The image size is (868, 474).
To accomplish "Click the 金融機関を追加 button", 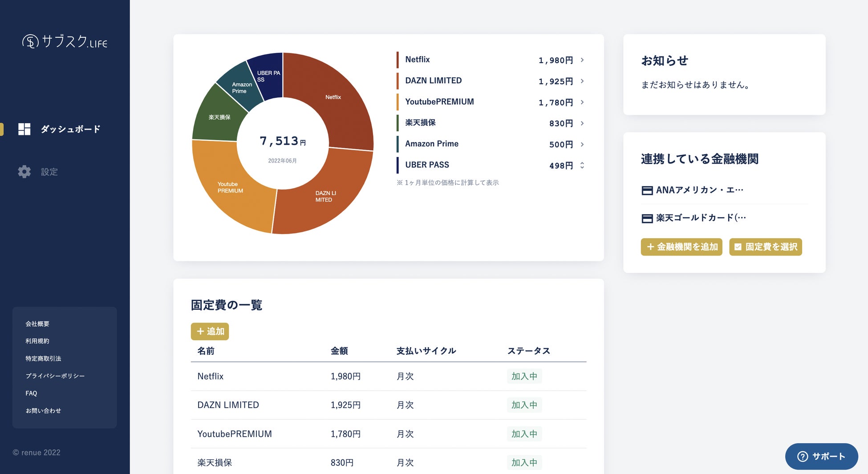I will tap(681, 247).
